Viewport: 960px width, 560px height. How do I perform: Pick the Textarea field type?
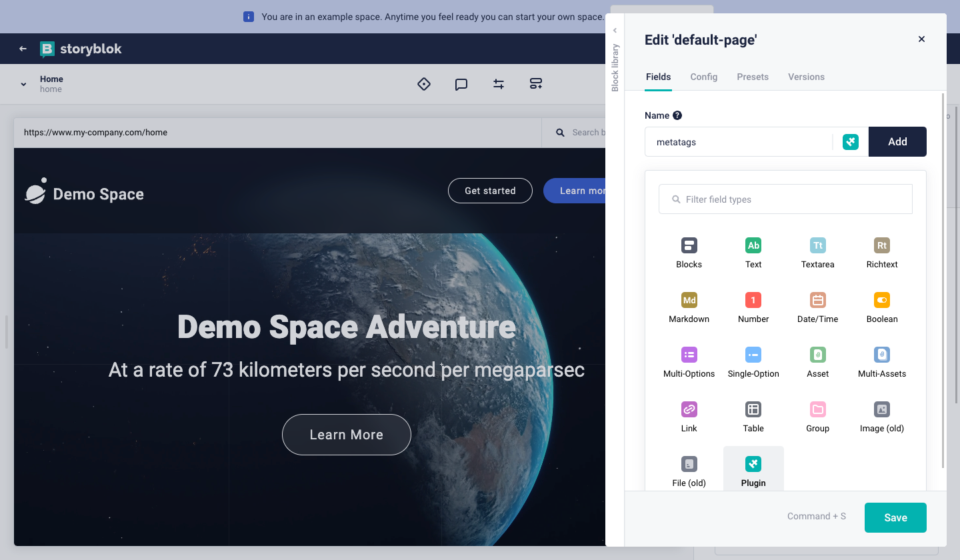coord(817,253)
